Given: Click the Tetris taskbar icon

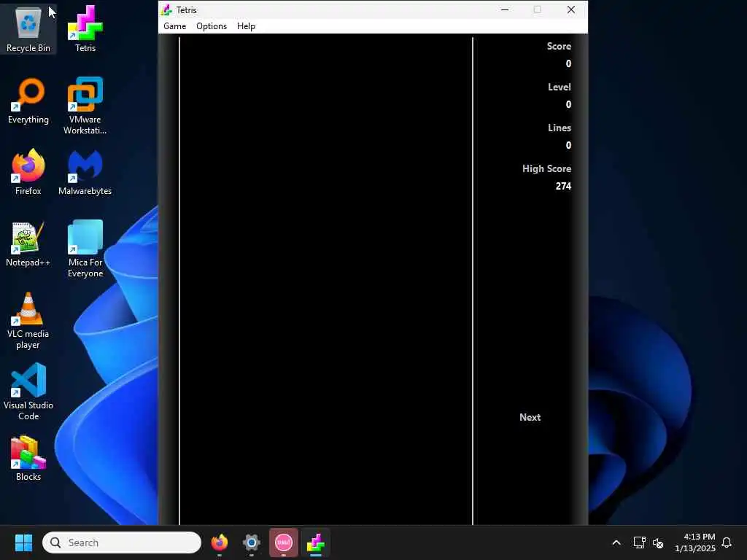Looking at the screenshot, I should coord(315,542).
